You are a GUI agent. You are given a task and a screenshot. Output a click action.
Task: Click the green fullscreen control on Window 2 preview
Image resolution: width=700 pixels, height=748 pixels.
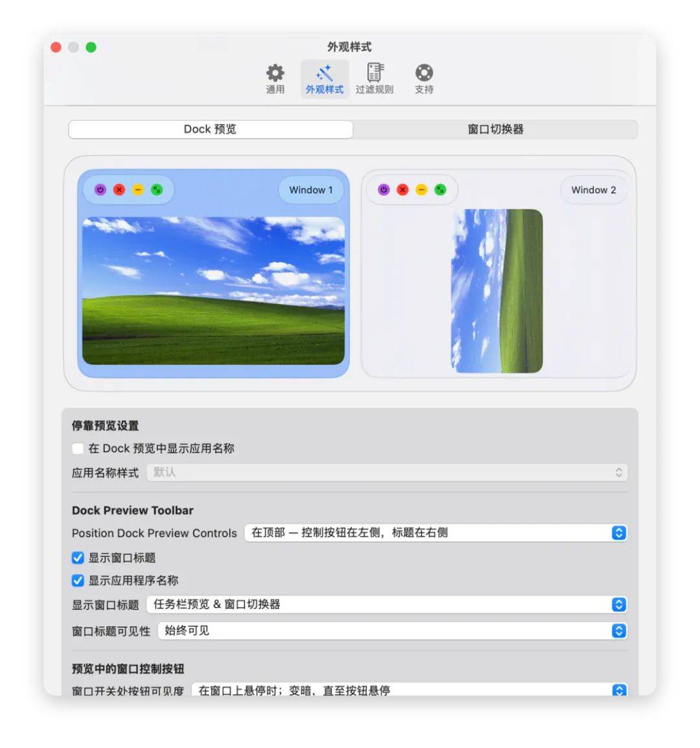click(439, 190)
